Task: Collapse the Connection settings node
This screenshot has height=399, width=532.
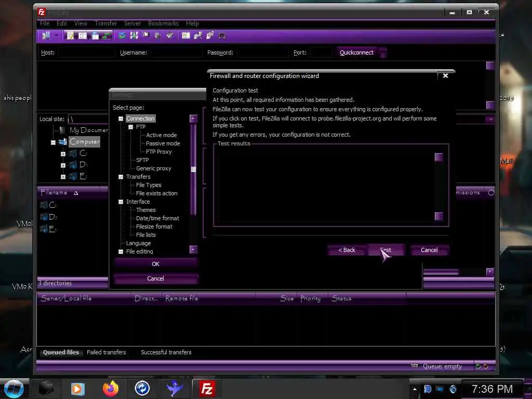Action: (x=121, y=119)
